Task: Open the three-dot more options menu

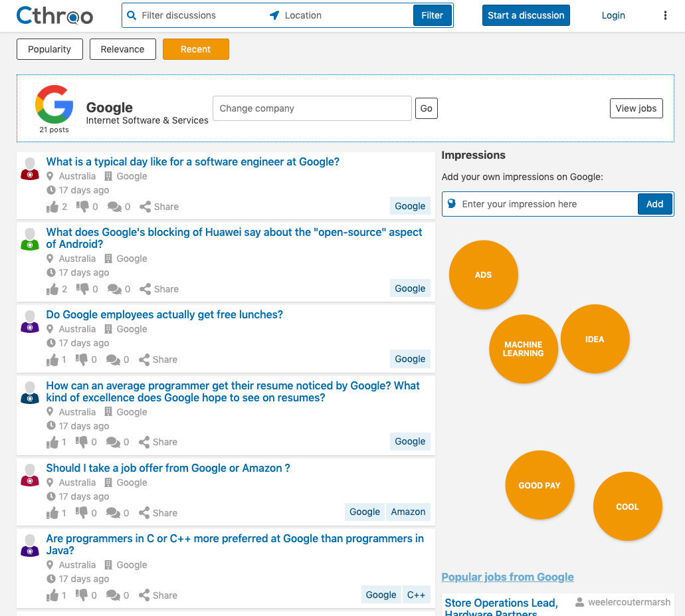Action: 665,16
